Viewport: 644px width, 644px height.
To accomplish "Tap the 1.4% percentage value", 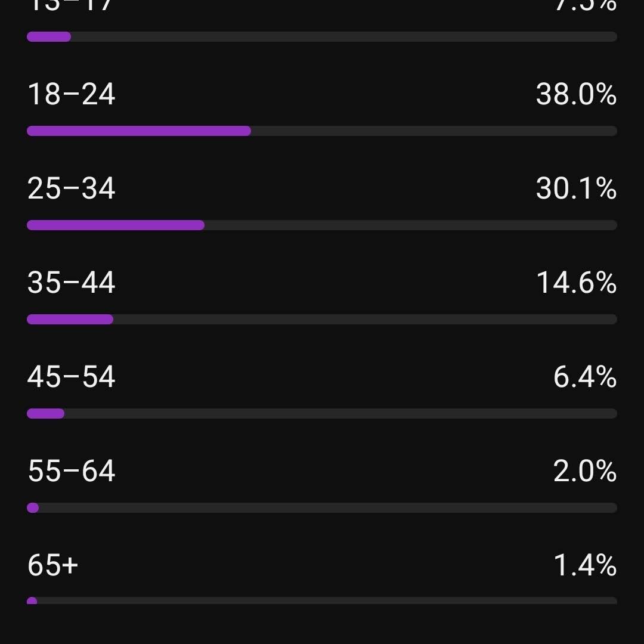I will pyautogui.click(x=584, y=566).
